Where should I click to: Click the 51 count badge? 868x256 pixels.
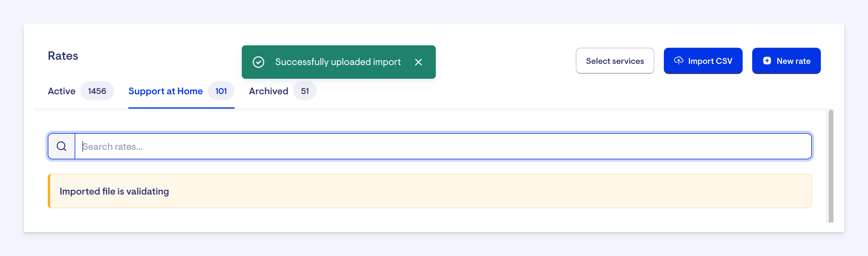305,91
